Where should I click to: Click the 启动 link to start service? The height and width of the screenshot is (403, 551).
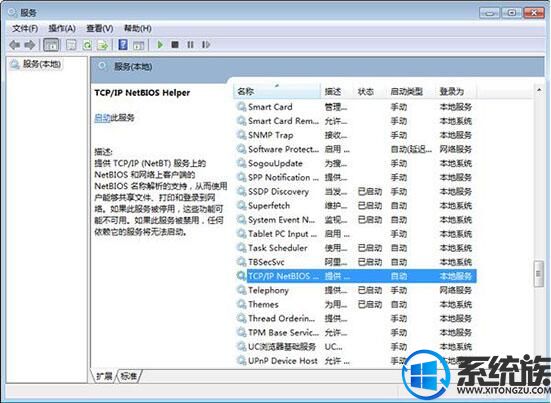point(102,118)
